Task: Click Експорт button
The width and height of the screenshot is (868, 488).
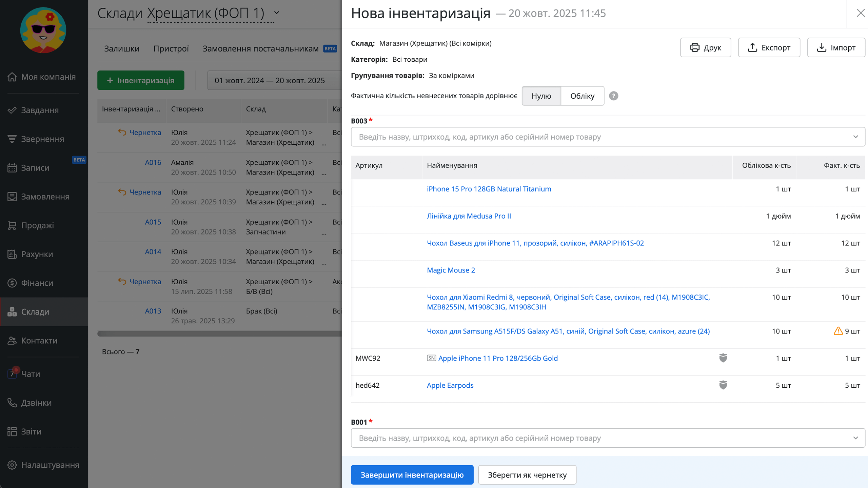Action: [x=769, y=47]
